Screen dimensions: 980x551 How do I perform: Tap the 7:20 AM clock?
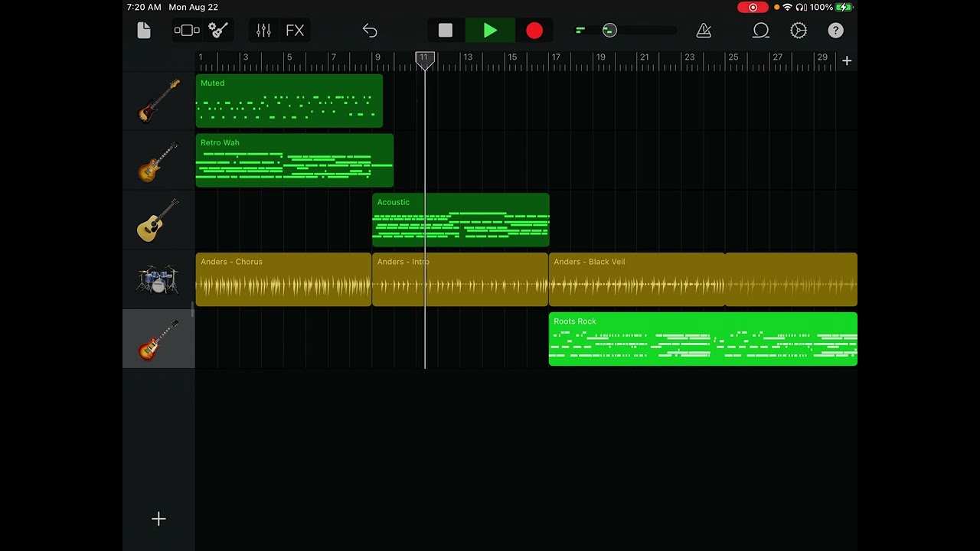pyautogui.click(x=144, y=8)
